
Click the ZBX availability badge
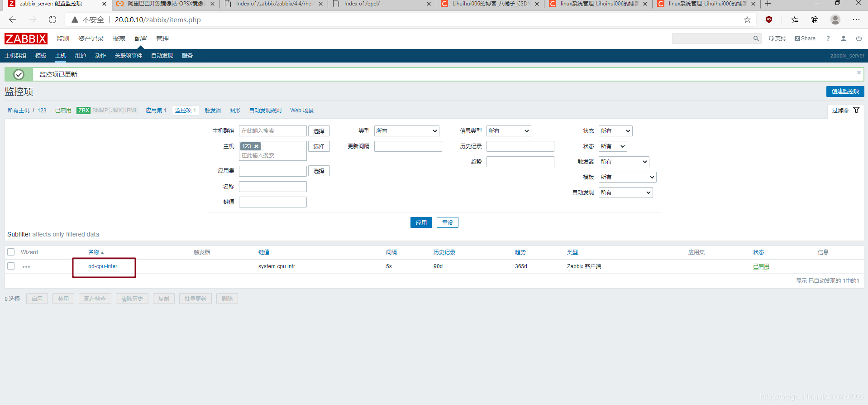click(84, 111)
